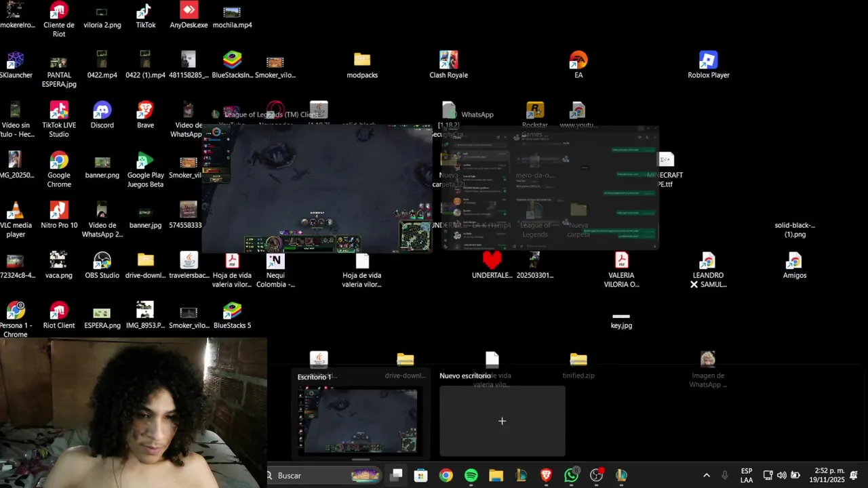Viewport: 868px width, 488px height.
Task: Open the Imagen de WhatsApp photo file
Action: [708, 370]
